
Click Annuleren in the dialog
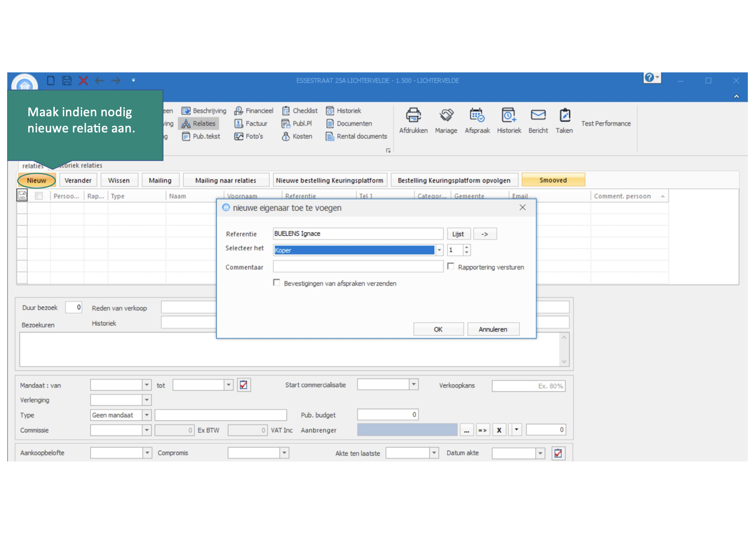pos(493,329)
